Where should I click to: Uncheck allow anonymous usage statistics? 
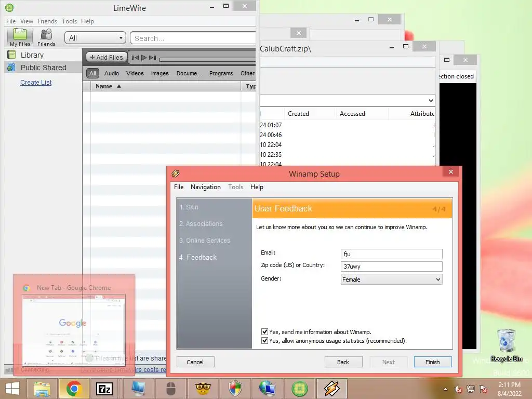point(264,341)
